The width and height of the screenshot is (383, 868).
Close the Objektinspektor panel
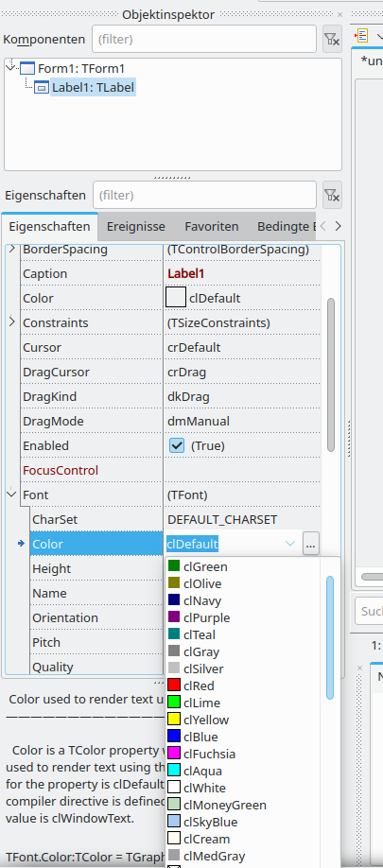(x=339, y=15)
